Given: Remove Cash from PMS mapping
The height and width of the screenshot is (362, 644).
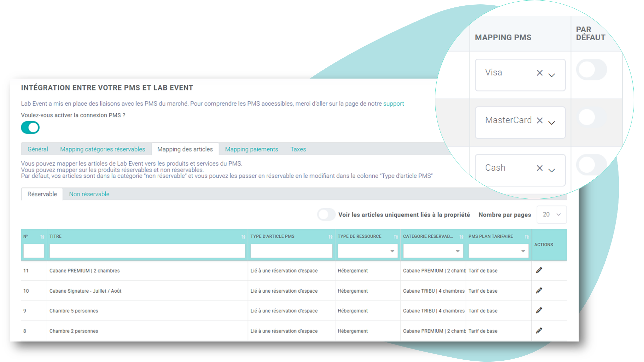Looking at the screenshot, I should click(x=537, y=168).
